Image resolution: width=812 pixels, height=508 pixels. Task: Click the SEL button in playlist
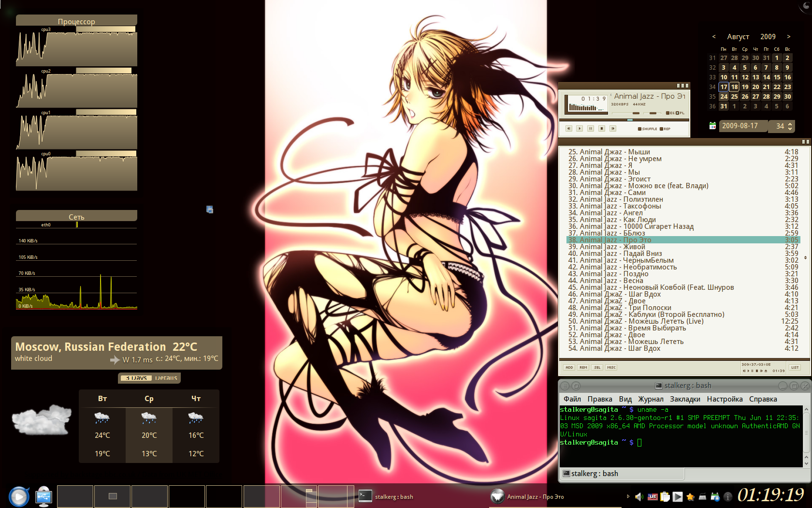click(597, 368)
